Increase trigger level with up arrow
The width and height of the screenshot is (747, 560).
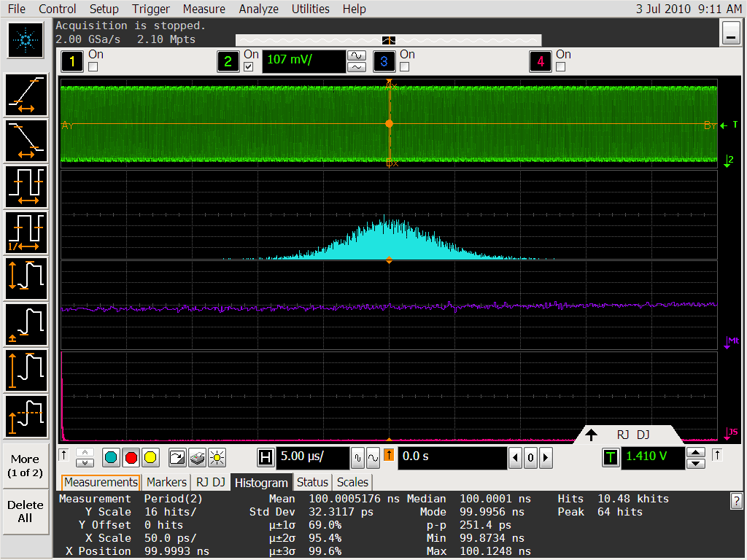click(697, 453)
